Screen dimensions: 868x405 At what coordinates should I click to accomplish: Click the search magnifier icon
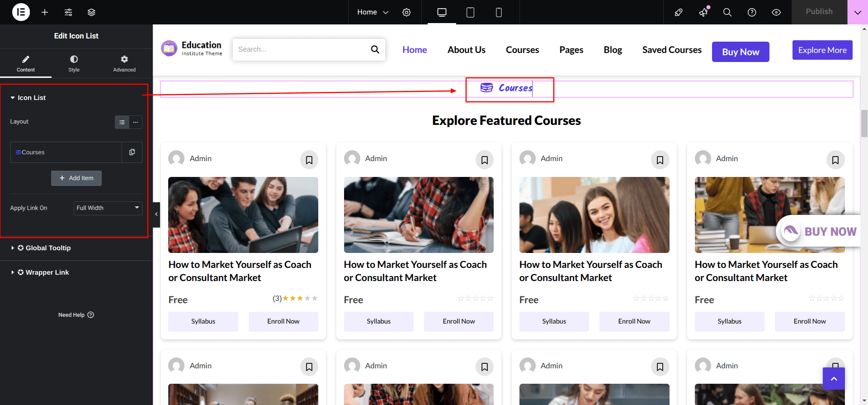[375, 49]
